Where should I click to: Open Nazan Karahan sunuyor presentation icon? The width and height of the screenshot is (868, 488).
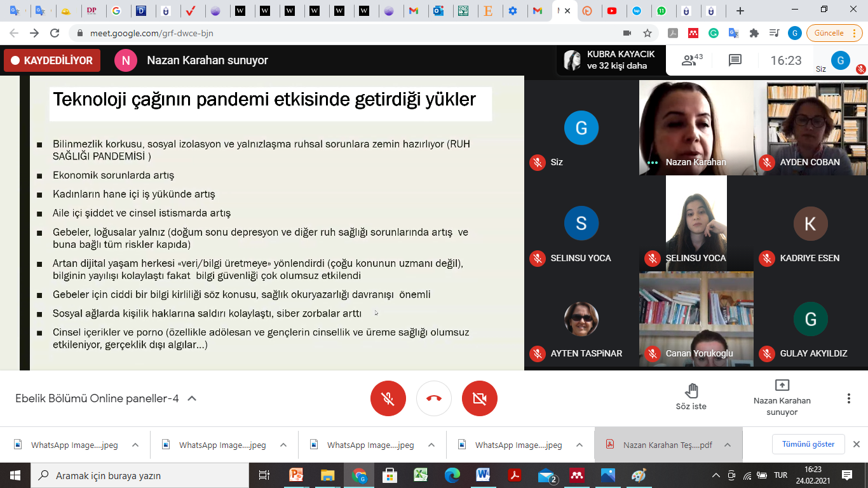[782, 385]
